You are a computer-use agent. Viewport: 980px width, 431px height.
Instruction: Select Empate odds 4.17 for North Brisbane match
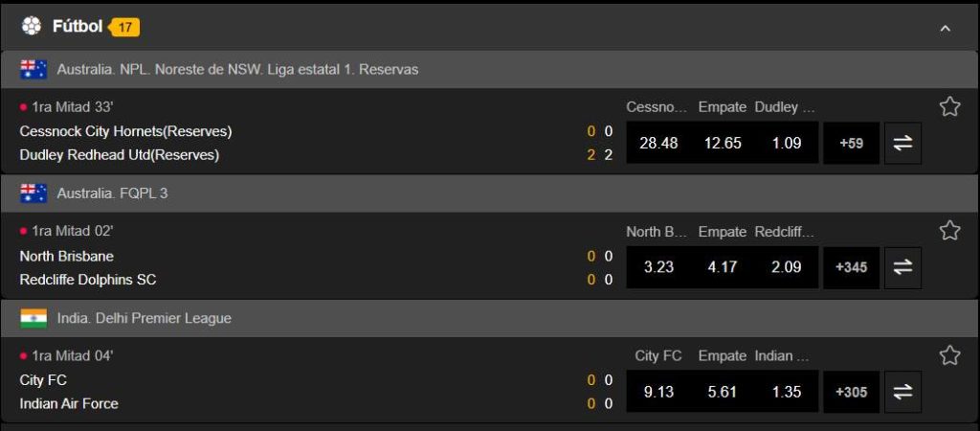723,267
